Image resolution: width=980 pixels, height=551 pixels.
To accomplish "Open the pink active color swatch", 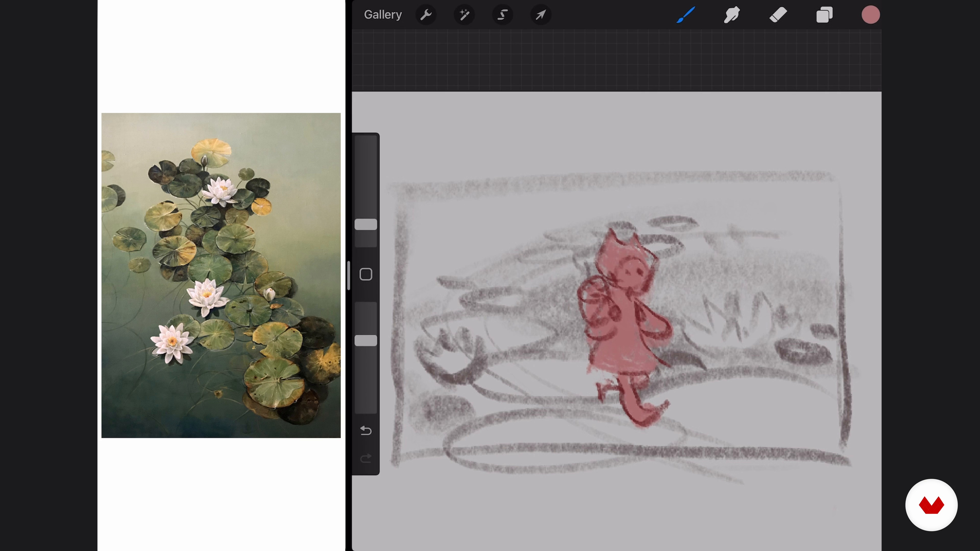I will coord(871,15).
